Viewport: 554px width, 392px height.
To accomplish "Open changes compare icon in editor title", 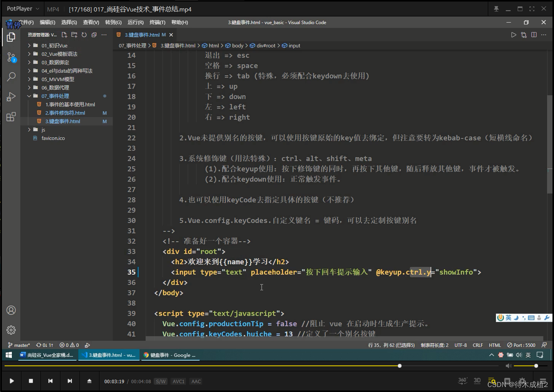I will coord(524,35).
